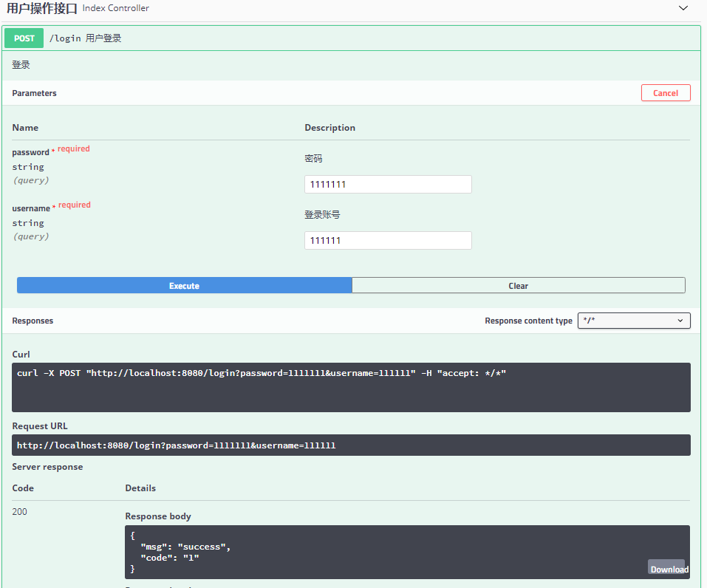Screen dimensions: 707x588
Task: Click the password parameter name
Action: (x=31, y=152)
